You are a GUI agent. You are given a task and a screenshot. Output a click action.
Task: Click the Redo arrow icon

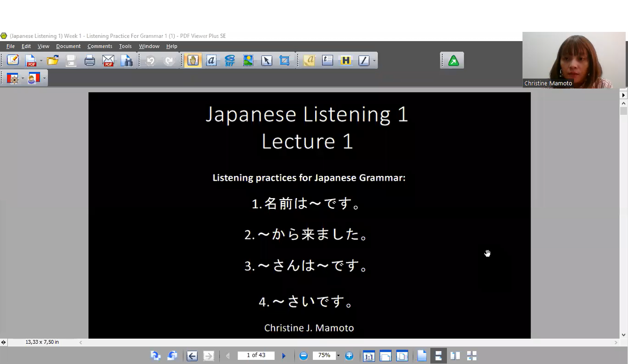(x=169, y=61)
